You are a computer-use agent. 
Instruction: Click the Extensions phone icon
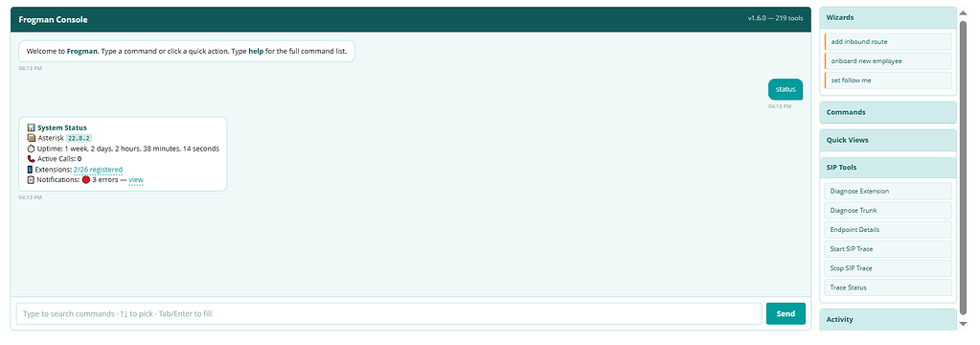[x=30, y=170]
